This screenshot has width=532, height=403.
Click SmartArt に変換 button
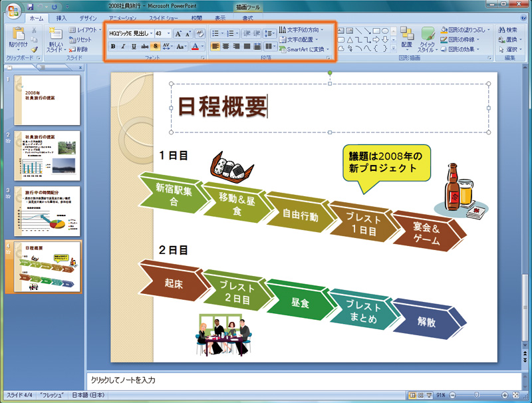click(x=304, y=49)
